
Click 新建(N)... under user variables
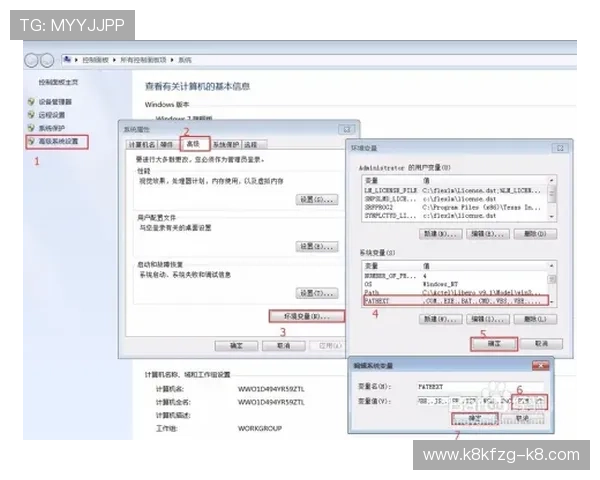(440, 233)
